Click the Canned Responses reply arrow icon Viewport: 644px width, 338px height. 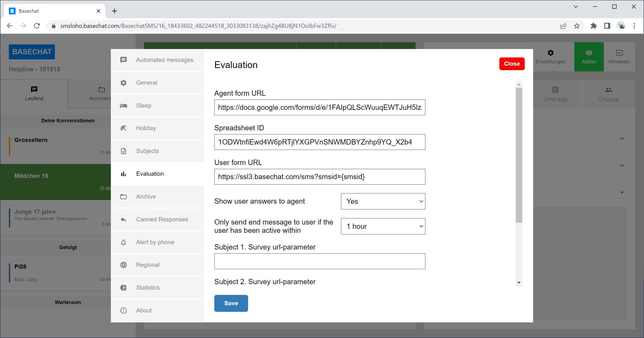pyautogui.click(x=124, y=219)
